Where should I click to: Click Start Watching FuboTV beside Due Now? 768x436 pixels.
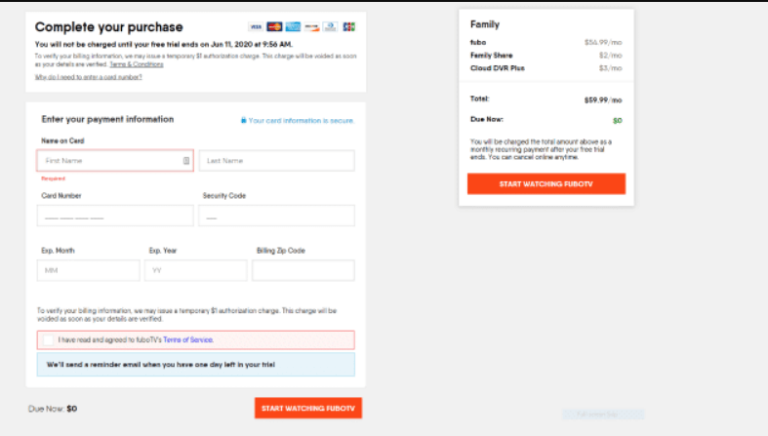click(308, 408)
